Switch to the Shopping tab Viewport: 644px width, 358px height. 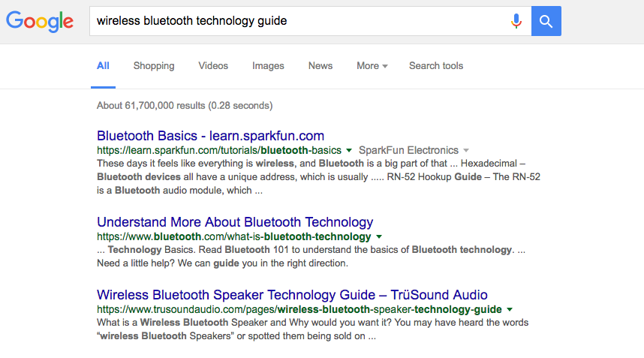point(154,66)
